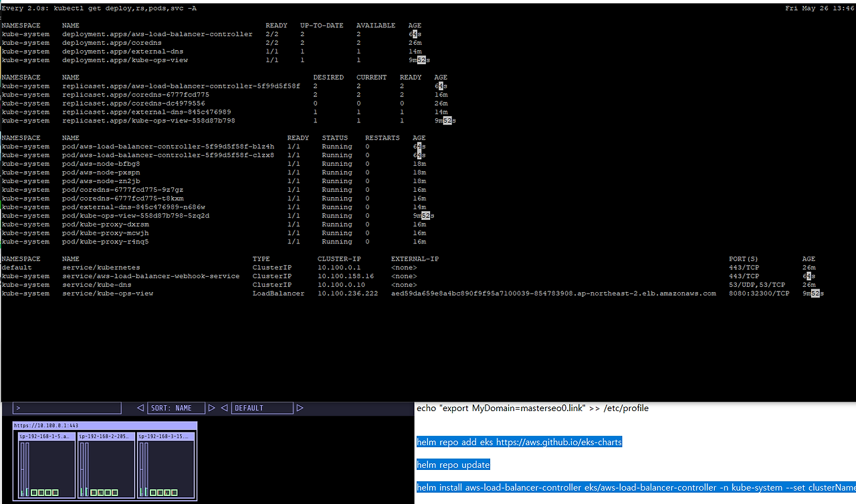
Task: Click port value 8080:32300/TCP
Action: point(759,293)
